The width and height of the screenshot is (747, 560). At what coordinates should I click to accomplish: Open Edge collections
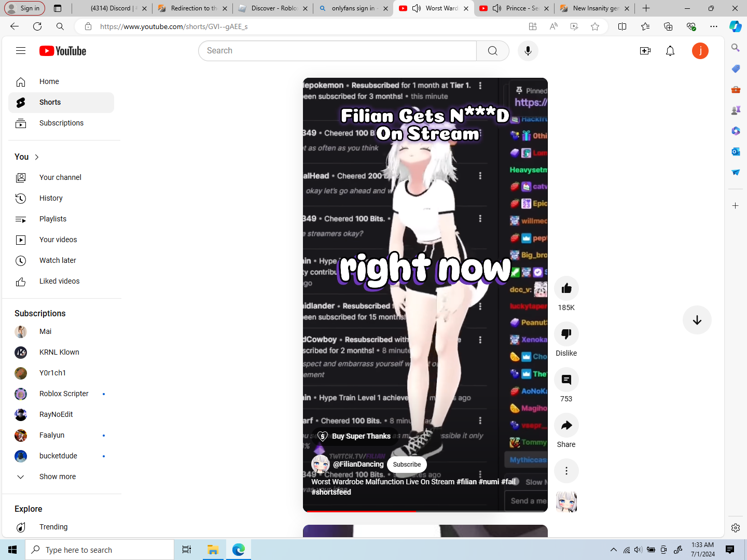pyautogui.click(x=668, y=26)
